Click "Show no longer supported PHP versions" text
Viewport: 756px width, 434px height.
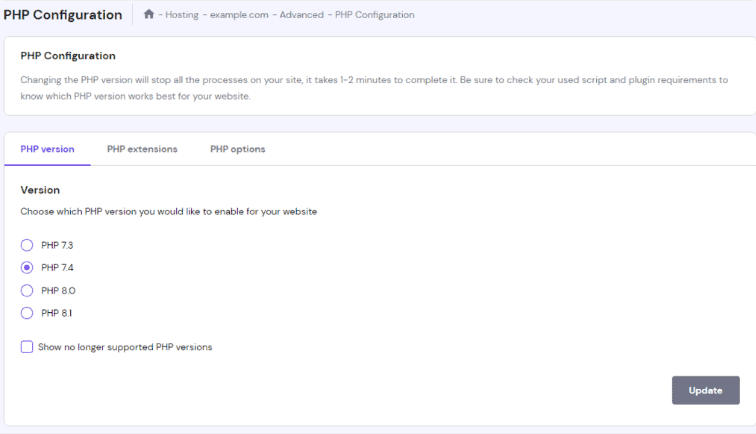click(x=125, y=347)
